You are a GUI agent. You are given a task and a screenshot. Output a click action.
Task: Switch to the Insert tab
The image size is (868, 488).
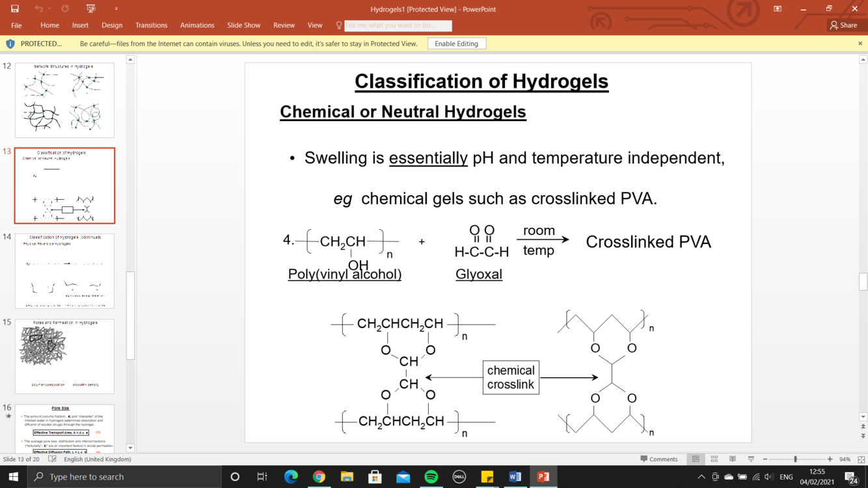tap(80, 25)
